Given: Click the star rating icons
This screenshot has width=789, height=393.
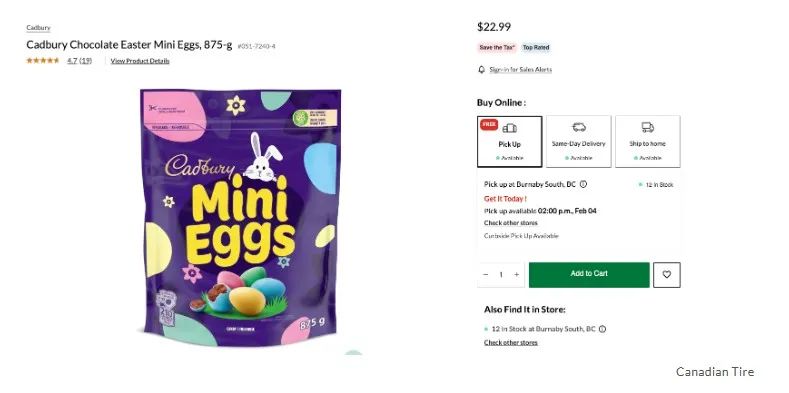Looking at the screenshot, I should coord(43,60).
